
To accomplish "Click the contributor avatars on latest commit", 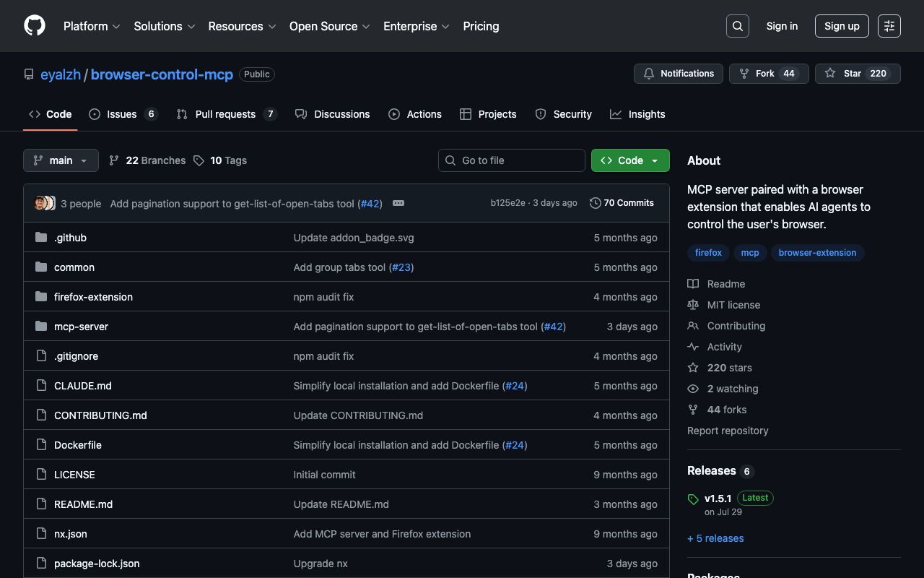I will pyautogui.click(x=44, y=204).
